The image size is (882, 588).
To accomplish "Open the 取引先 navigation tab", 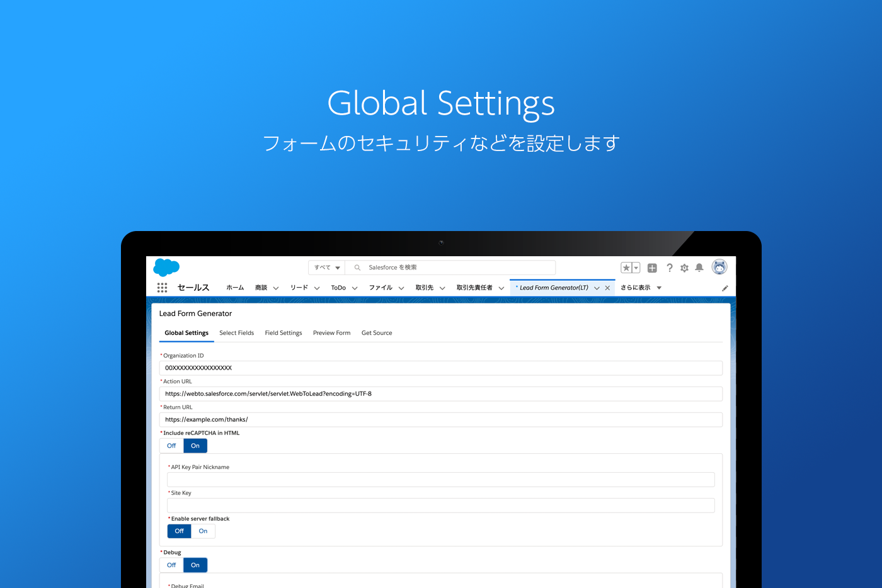I will [425, 288].
